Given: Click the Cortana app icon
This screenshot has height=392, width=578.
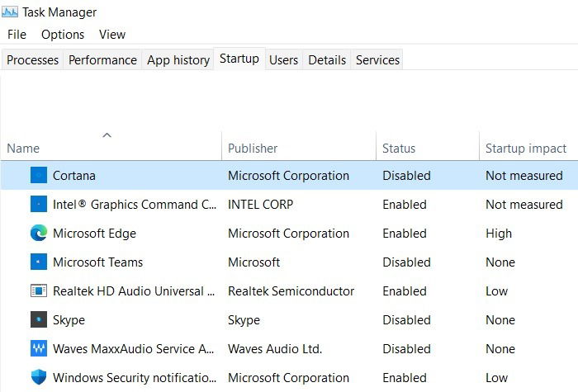Looking at the screenshot, I should (39, 175).
